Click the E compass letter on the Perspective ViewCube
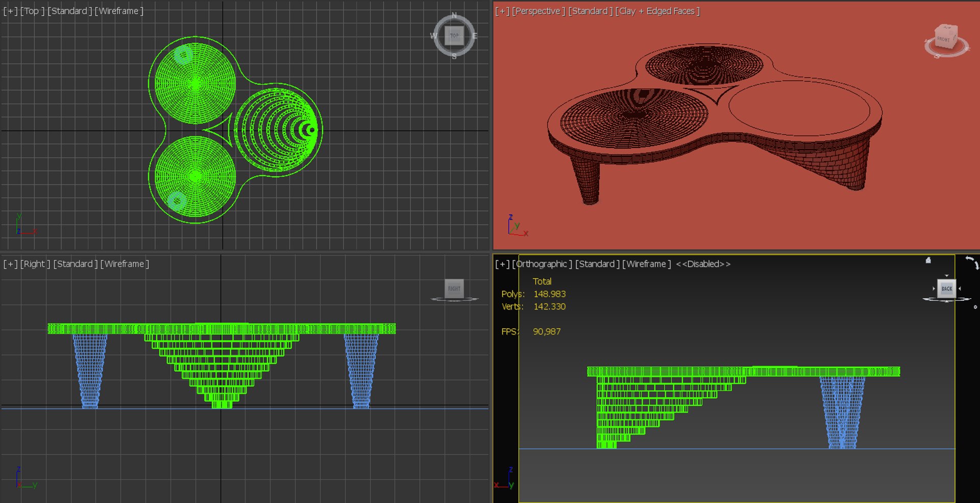 pyautogui.click(x=967, y=48)
